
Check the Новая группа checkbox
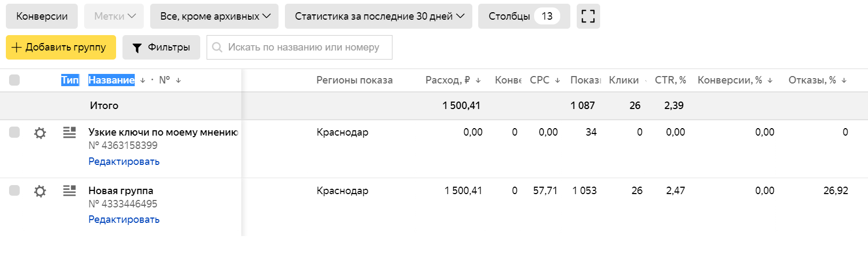click(14, 190)
